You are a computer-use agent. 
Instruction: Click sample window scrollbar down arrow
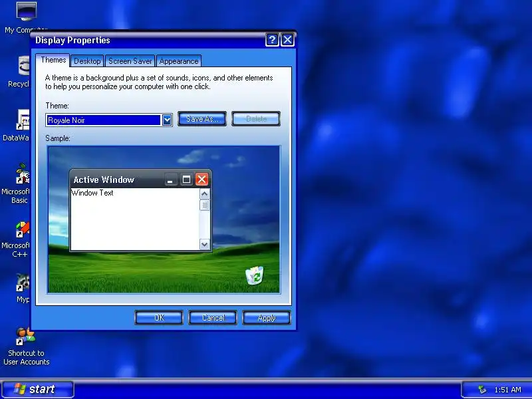coord(204,244)
